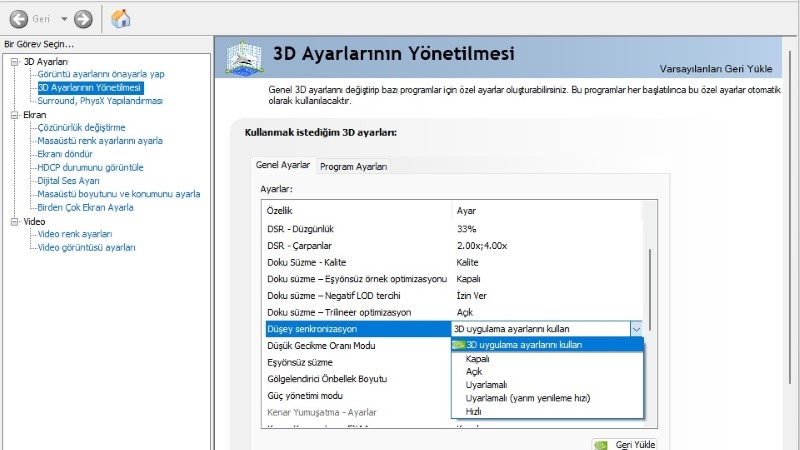Click the 3D settings header icon

(244, 58)
